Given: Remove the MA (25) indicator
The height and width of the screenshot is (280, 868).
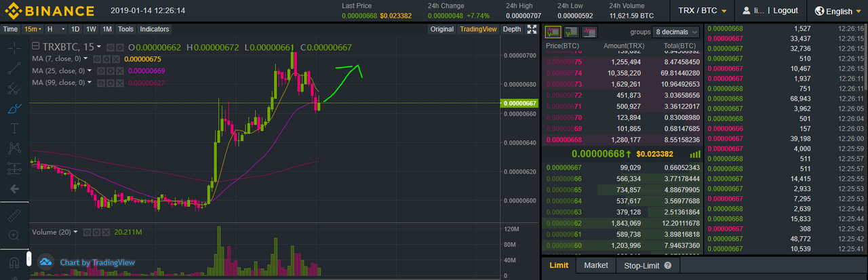Looking at the screenshot, I should [x=119, y=71].
